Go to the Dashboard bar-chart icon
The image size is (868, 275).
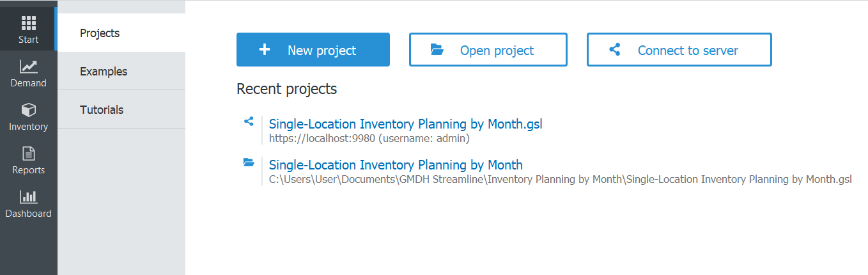29,197
